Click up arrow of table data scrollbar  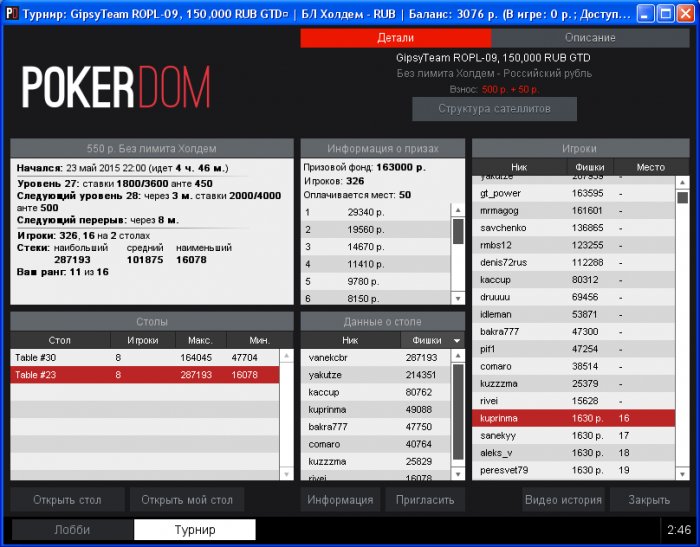(458, 355)
